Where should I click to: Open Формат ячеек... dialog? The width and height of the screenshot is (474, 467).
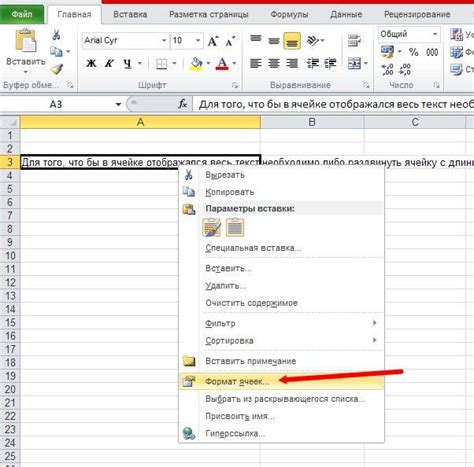(281, 381)
